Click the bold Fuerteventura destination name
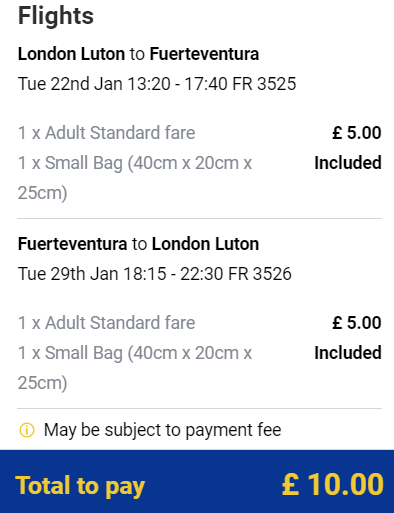This screenshot has height=513, width=394. point(204,54)
